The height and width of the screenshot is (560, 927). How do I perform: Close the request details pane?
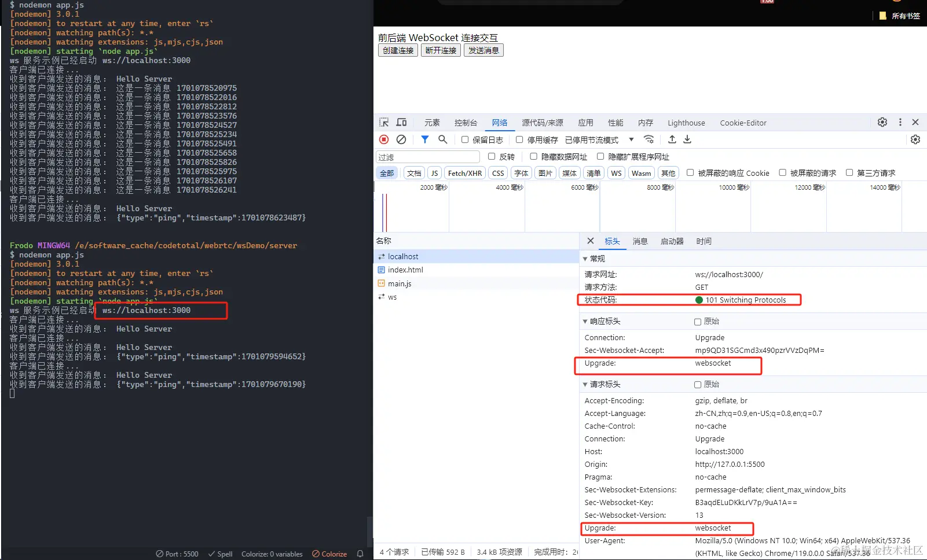tap(590, 241)
